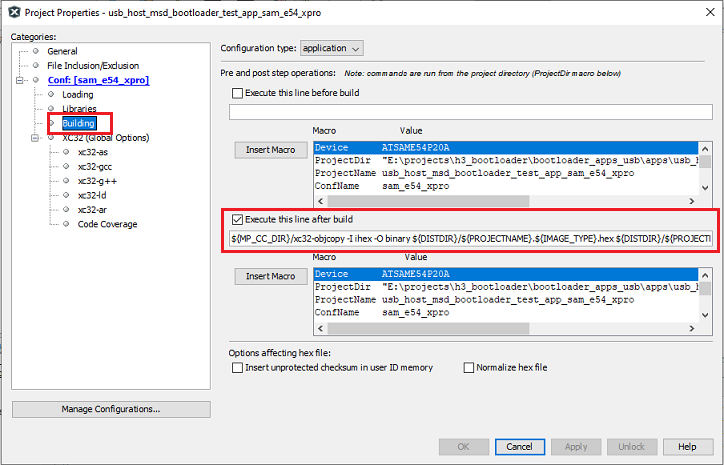The width and height of the screenshot is (724, 465).
Task: Uncheck Execute this line after build
Action: click(x=237, y=219)
